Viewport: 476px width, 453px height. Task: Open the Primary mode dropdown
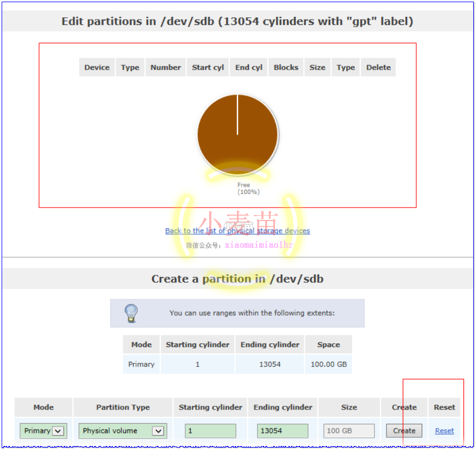click(x=43, y=431)
